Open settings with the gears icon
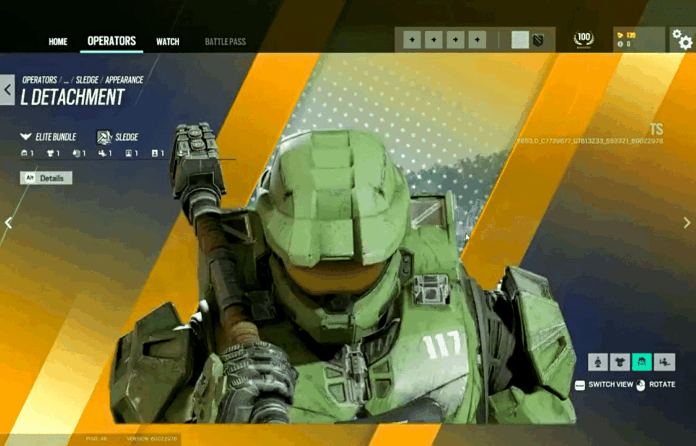696x446 pixels. click(682, 39)
